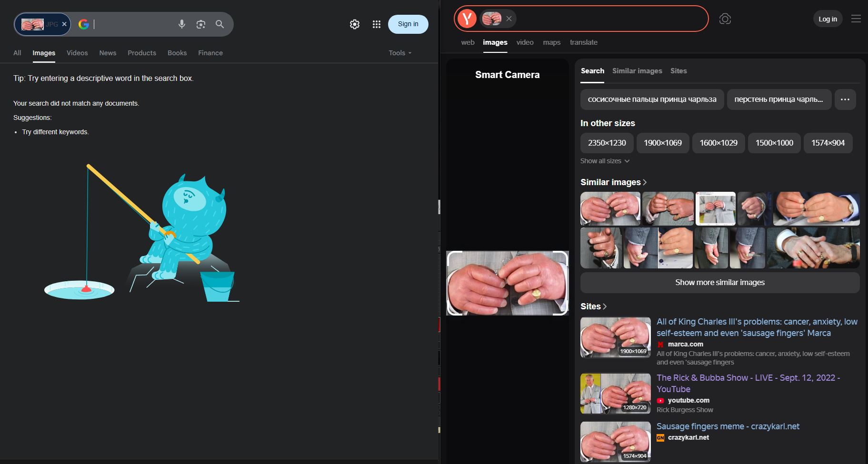
Task: Click the Yandex Log in button
Action: (828, 19)
